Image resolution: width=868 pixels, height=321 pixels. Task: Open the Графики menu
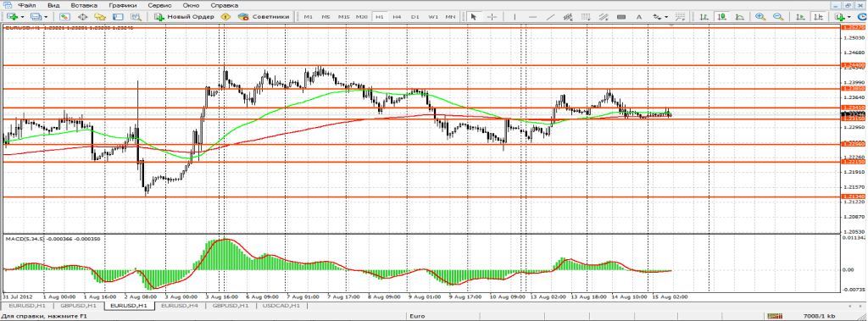(122, 5)
